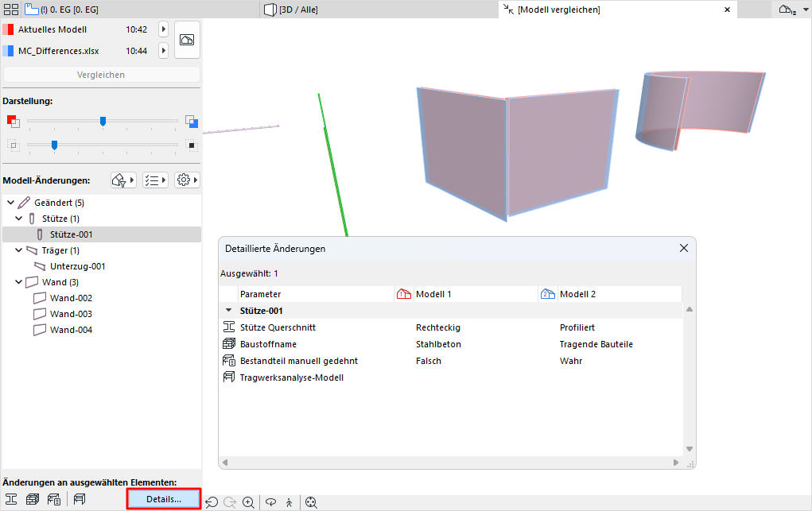Click the blue MC_Differences.xlsx color swatch
812x511 pixels.
(x=8, y=51)
